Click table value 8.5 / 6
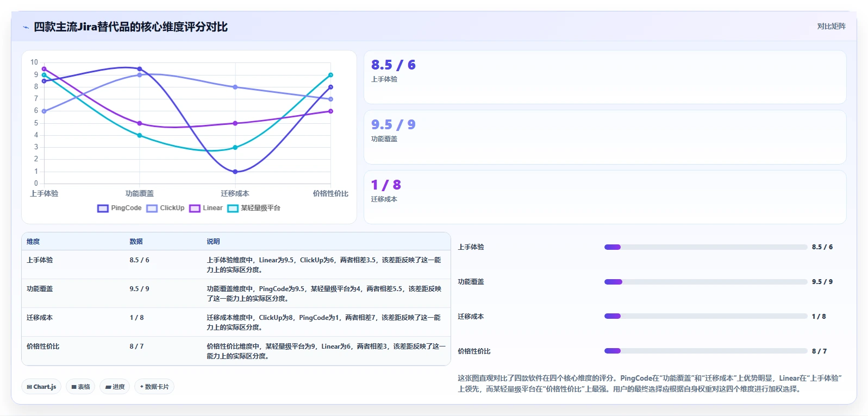This screenshot has width=868, height=416. pos(139,260)
